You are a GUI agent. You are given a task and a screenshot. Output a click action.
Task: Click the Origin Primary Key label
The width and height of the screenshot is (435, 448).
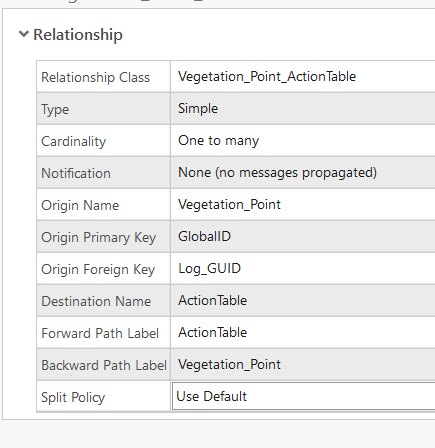[x=99, y=237]
